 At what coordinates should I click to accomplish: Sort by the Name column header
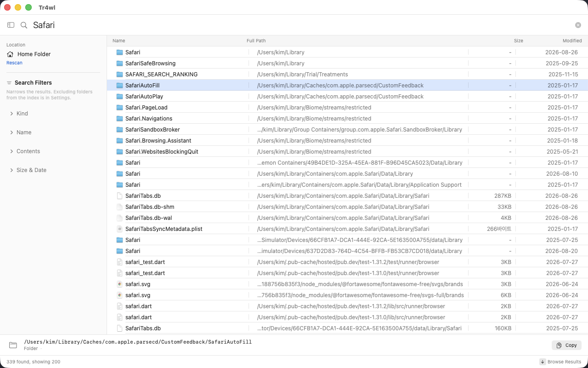[119, 40]
